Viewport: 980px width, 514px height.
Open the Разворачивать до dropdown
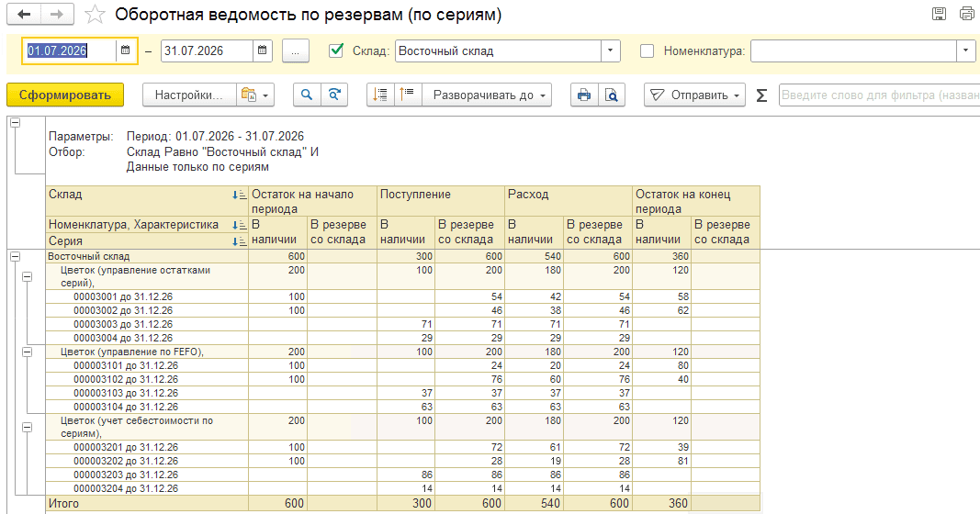pyautogui.click(x=487, y=95)
